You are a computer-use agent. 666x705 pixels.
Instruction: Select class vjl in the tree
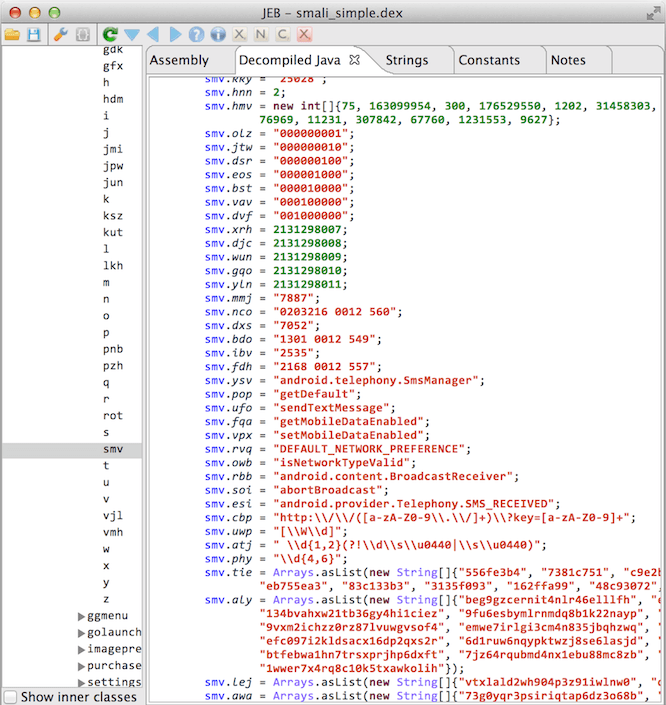click(113, 516)
